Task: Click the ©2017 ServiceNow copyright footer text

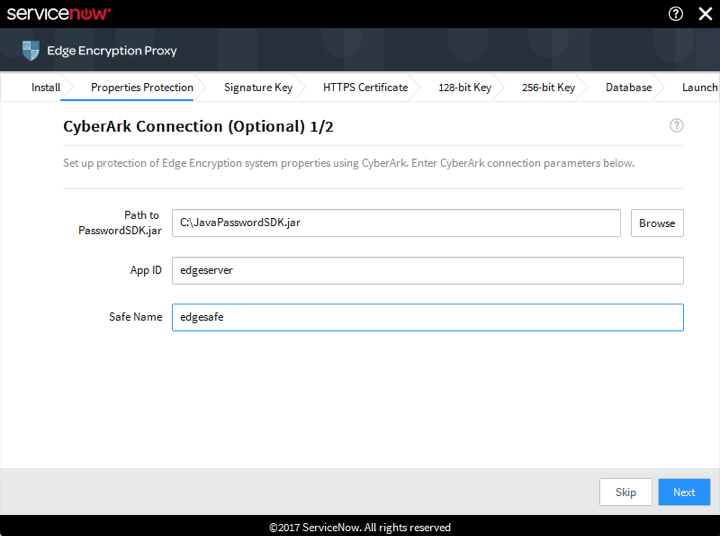Action: click(360, 527)
